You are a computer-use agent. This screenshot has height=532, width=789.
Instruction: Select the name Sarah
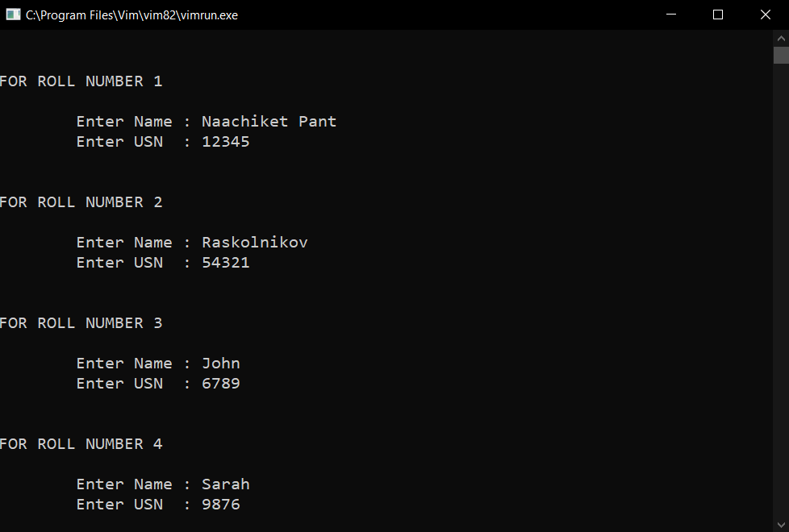(225, 484)
